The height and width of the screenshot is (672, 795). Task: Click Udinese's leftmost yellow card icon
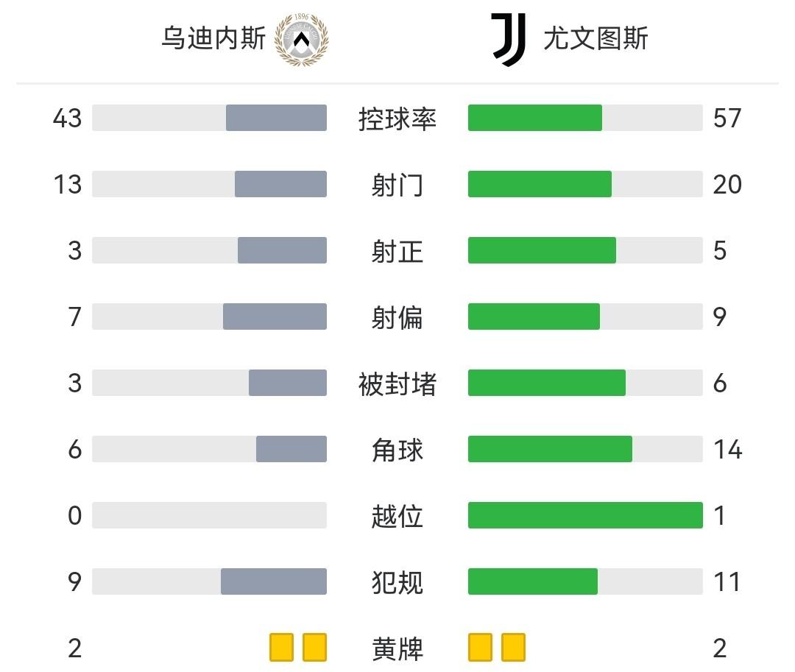point(281,648)
